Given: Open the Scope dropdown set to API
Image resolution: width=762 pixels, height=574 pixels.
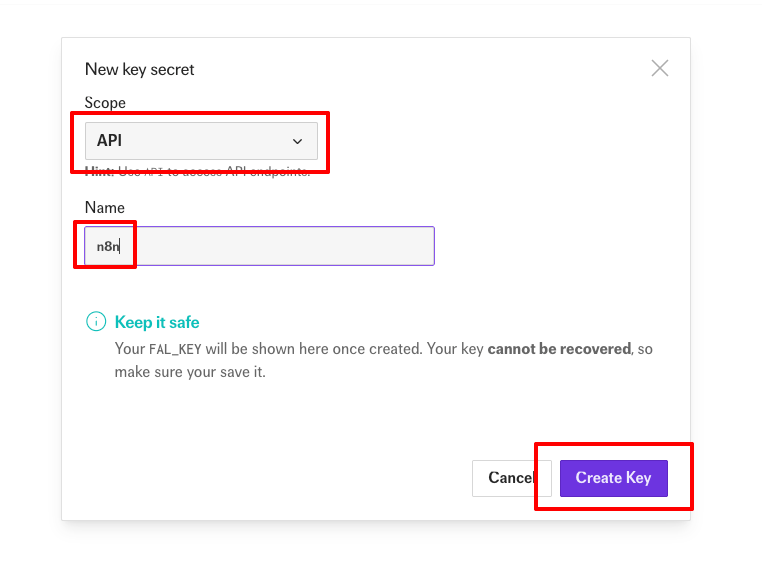Looking at the screenshot, I should tap(200, 141).
